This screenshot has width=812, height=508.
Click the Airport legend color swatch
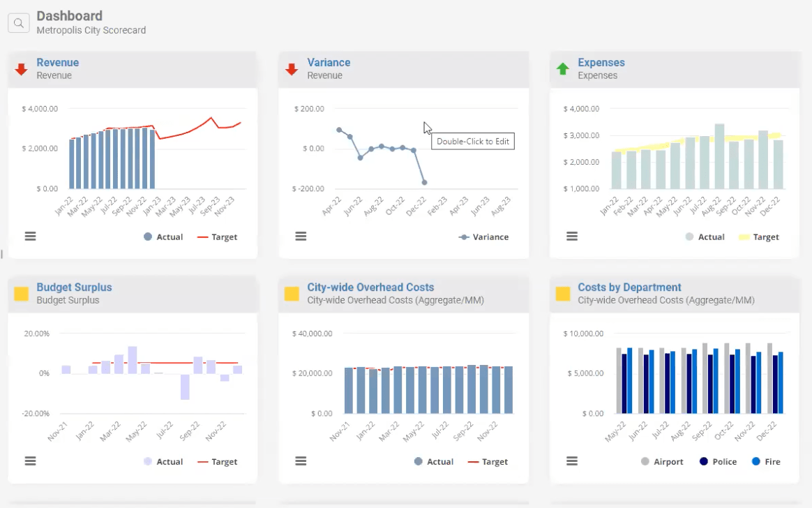(x=645, y=462)
